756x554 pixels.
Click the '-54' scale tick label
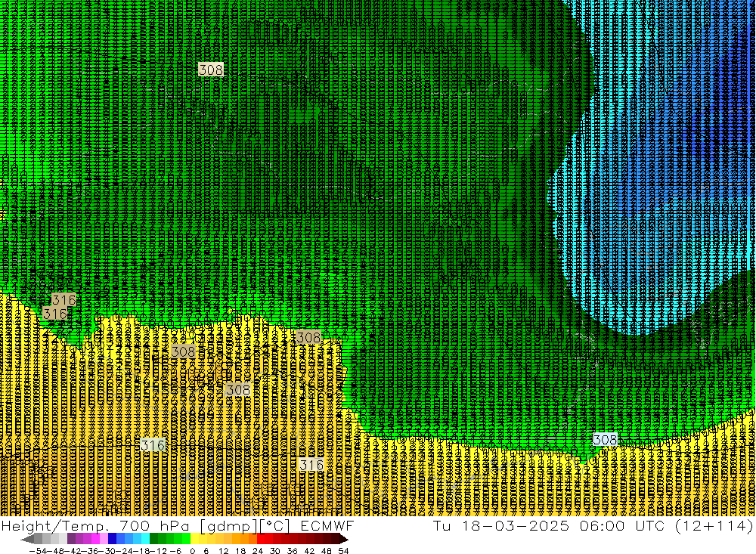tap(38, 551)
